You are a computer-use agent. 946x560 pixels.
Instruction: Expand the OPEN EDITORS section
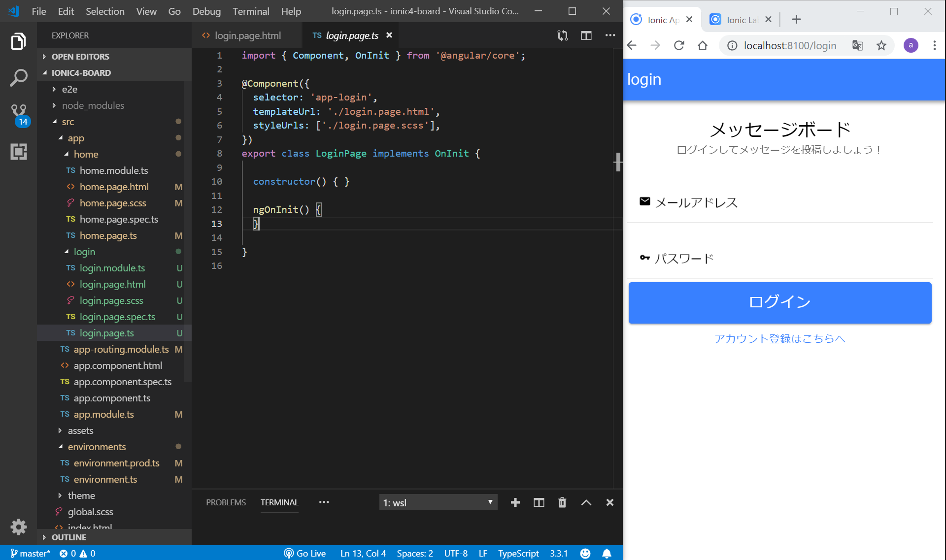80,57
